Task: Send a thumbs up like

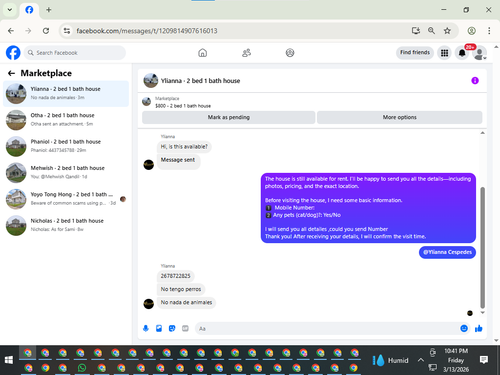Action: pos(479,329)
